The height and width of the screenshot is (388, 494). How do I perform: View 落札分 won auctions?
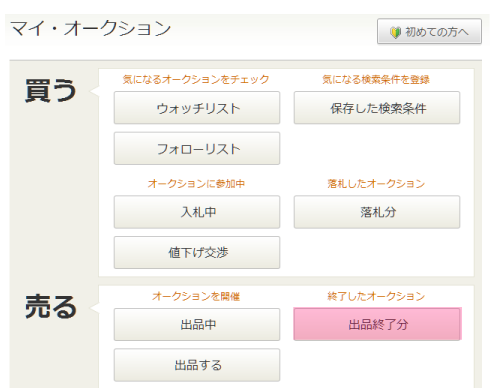coord(377,212)
